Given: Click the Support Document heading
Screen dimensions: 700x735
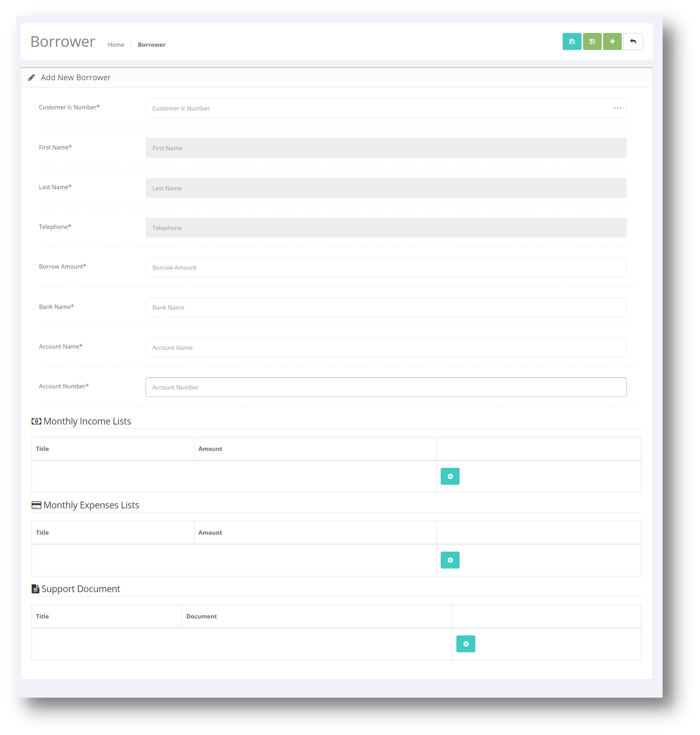Looking at the screenshot, I should click(81, 589).
